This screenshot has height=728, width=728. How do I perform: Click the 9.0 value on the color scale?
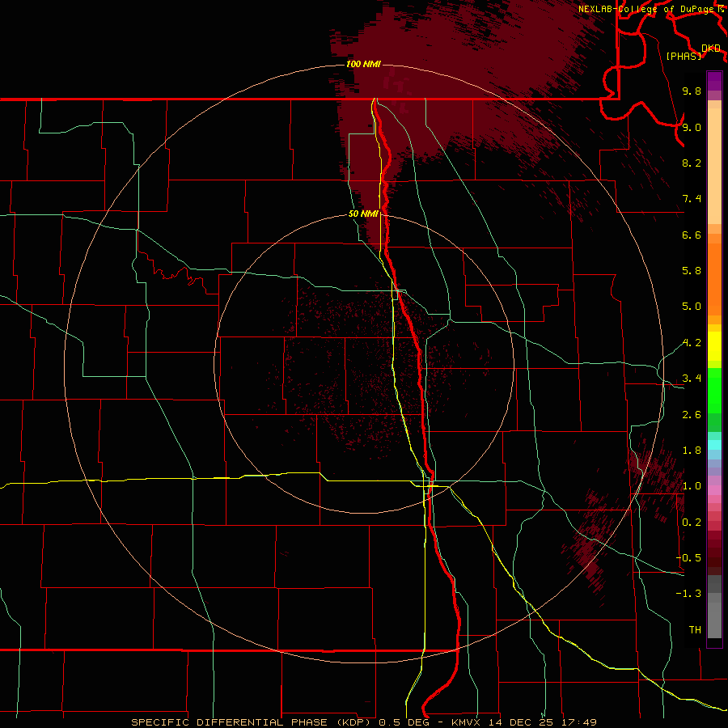click(692, 127)
